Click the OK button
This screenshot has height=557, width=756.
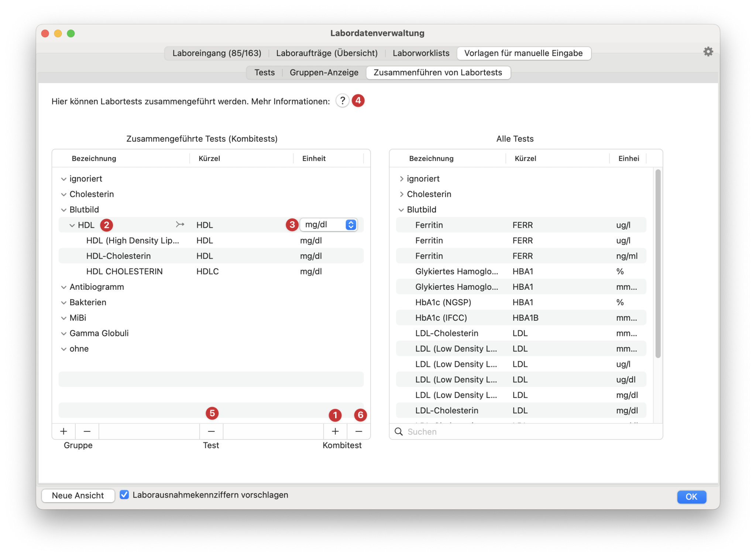pos(691,496)
